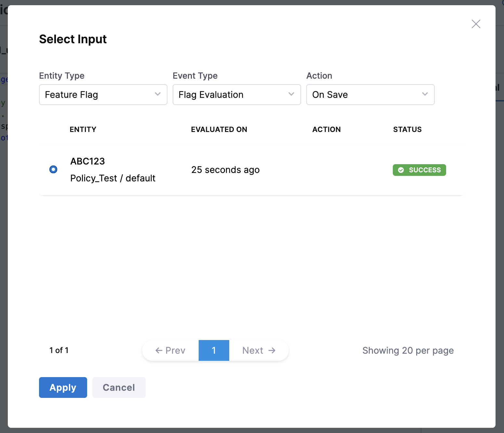Viewport: 504px width, 433px height.
Task: Select page 1 in pagination
Action: (x=214, y=350)
